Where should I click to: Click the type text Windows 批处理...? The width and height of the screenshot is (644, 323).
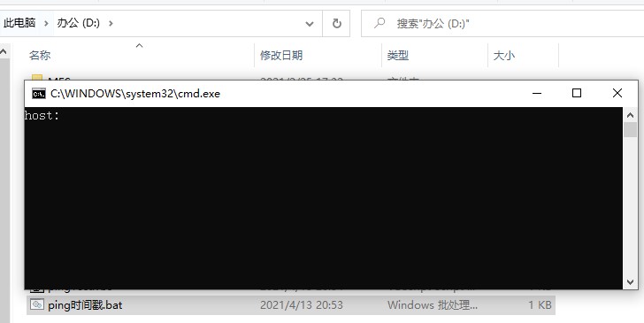pos(432,305)
